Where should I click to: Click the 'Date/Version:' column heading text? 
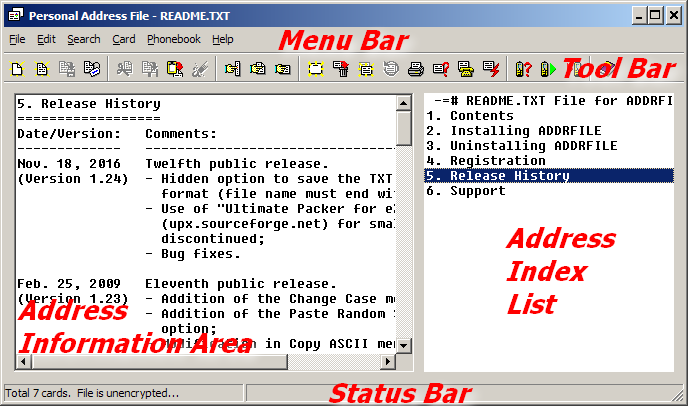pos(68,134)
